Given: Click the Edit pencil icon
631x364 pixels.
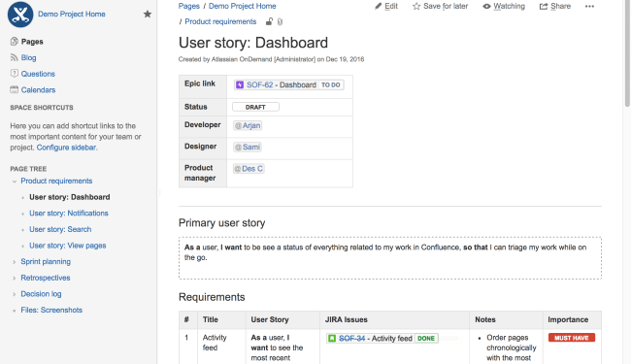Looking at the screenshot, I should click(x=378, y=6).
